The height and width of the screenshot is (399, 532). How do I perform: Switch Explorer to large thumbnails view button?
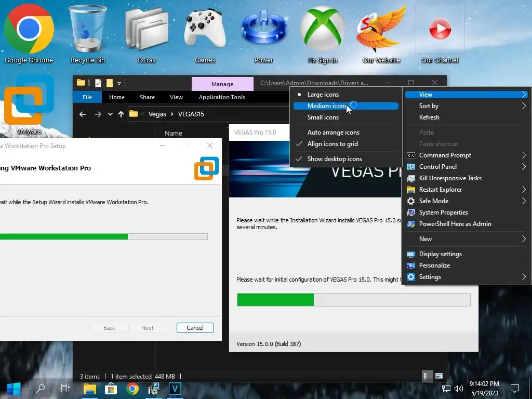[x=439, y=376]
